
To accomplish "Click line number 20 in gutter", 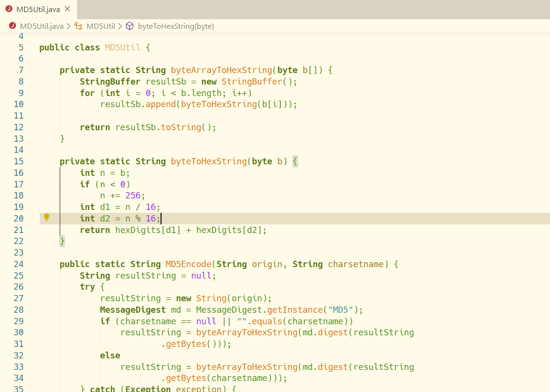I will 19,219.
